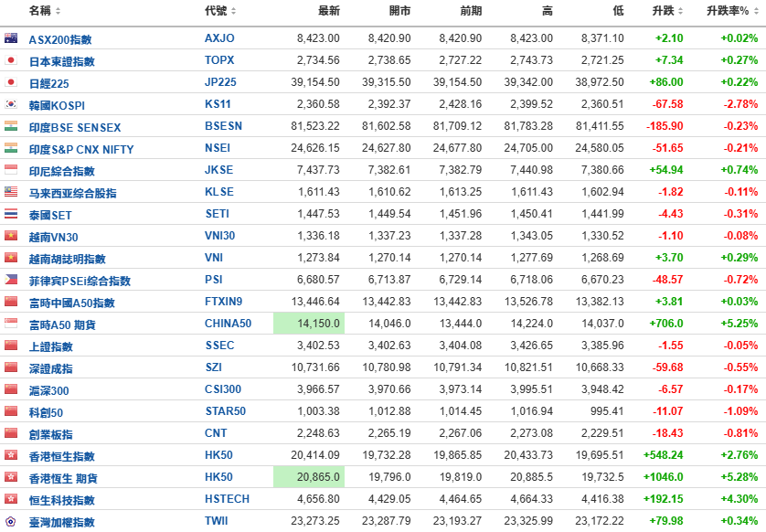Click ticker symbol KS11

pyautogui.click(x=218, y=104)
